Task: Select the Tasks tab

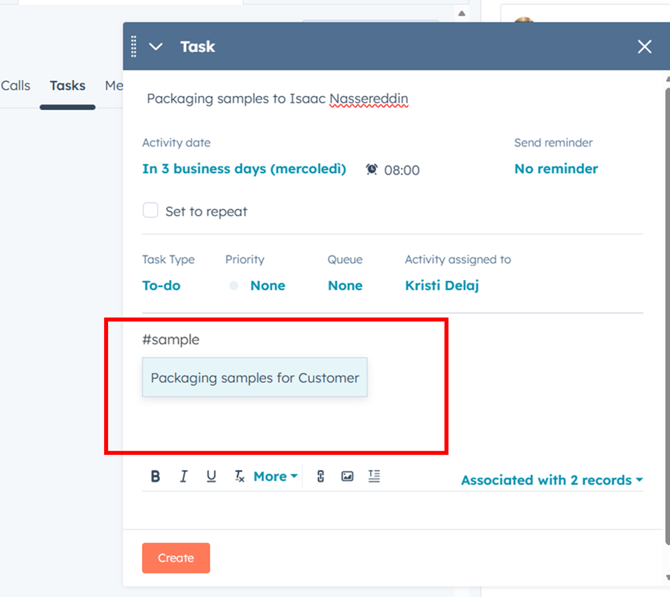Action: (x=68, y=86)
